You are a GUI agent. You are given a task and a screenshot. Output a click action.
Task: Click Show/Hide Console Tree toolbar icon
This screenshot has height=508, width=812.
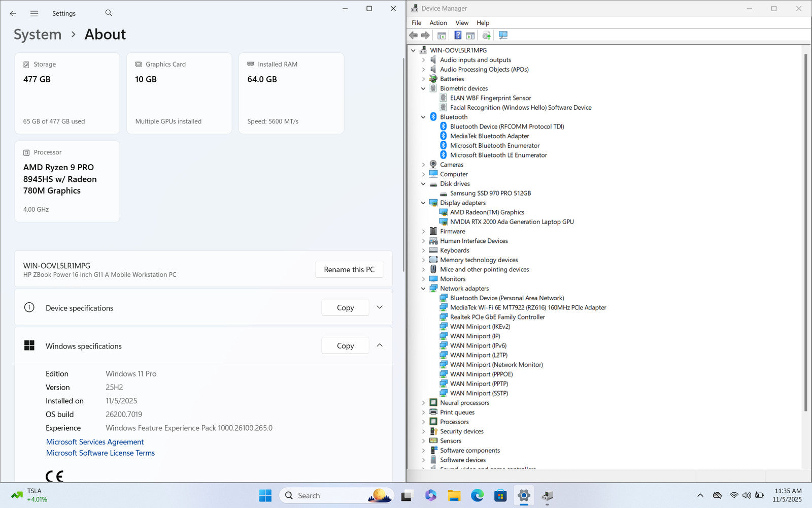tap(442, 36)
